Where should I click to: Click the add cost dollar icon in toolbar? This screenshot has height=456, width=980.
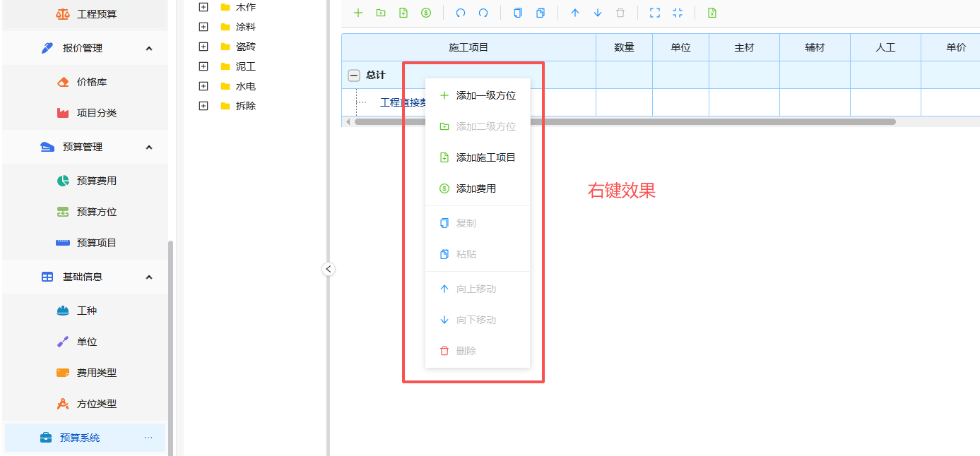[426, 13]
